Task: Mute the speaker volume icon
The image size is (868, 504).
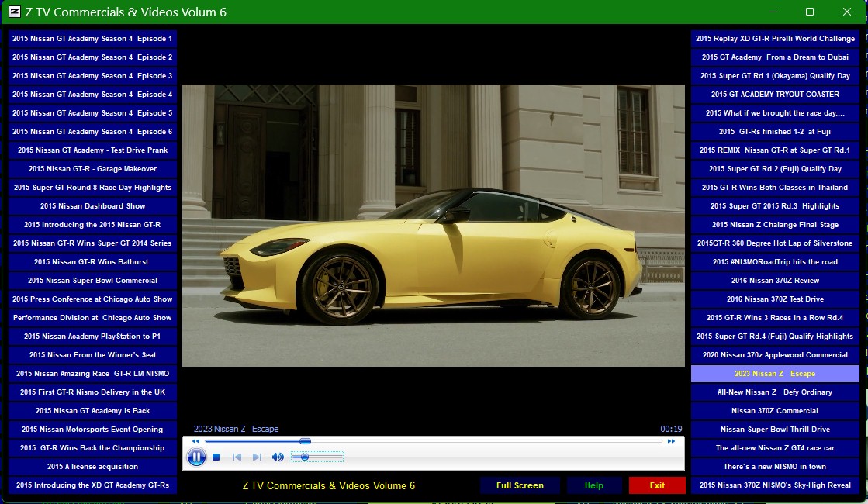Action: [x=278, y=457]
